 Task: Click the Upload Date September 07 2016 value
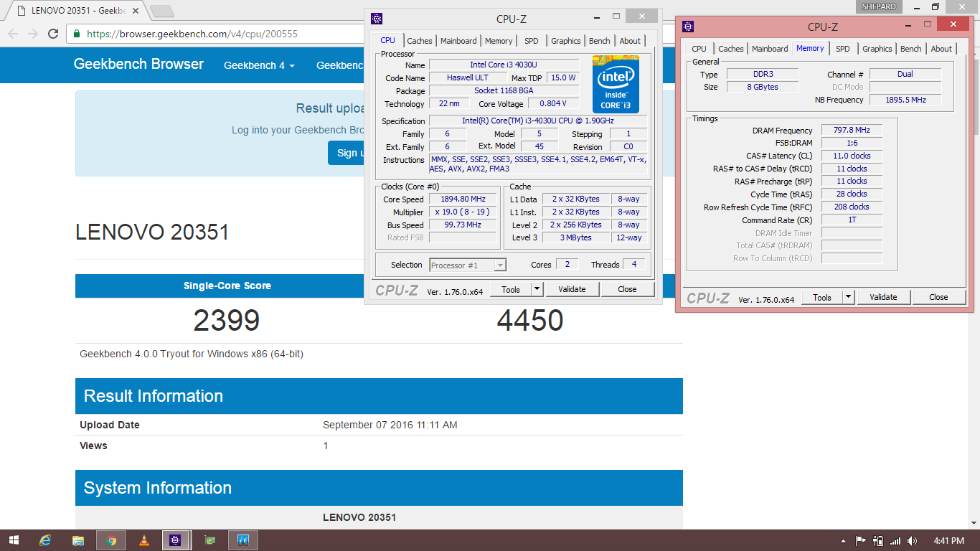tap(390, 425)
